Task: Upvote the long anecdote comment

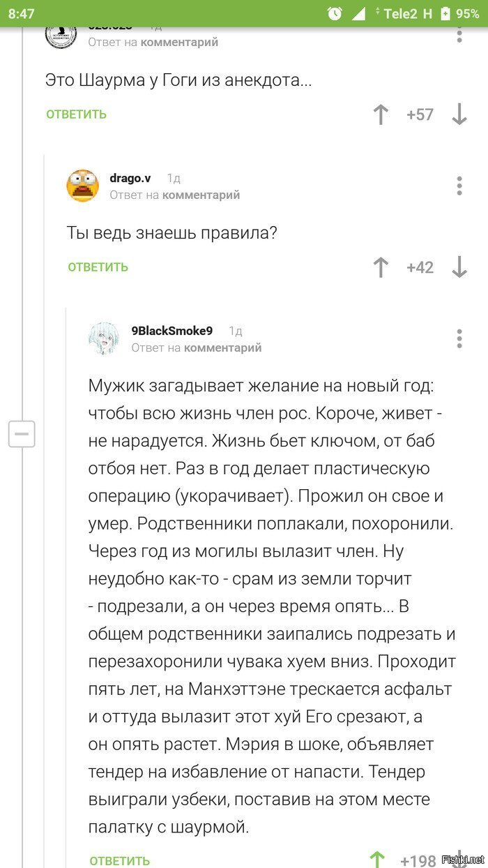Action: pyautogui.click(x=376, y=858)
